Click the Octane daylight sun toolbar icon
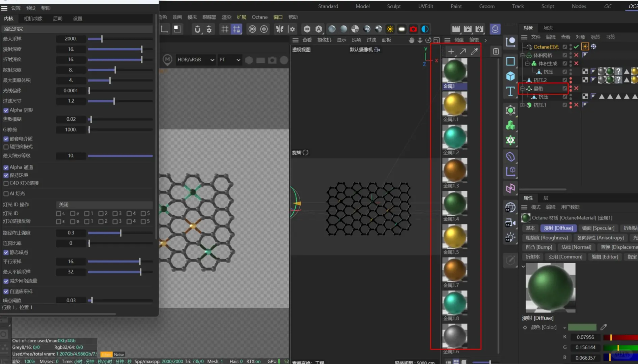 390,29
